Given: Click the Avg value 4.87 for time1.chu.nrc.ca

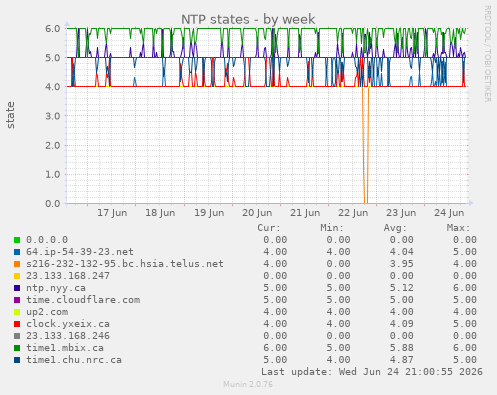Looking at the screenshot, I should (x=401, y=360).
